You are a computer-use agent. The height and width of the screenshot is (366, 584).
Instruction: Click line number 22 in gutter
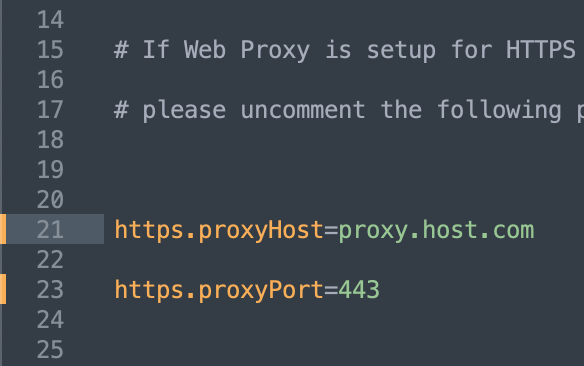tap(51, 260)
